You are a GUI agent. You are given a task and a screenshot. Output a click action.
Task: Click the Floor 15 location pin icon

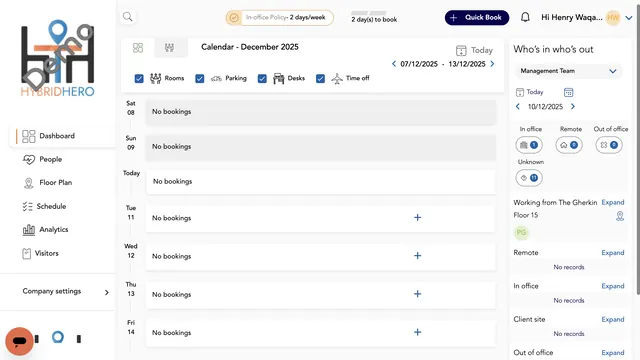[x=620, y=216]
